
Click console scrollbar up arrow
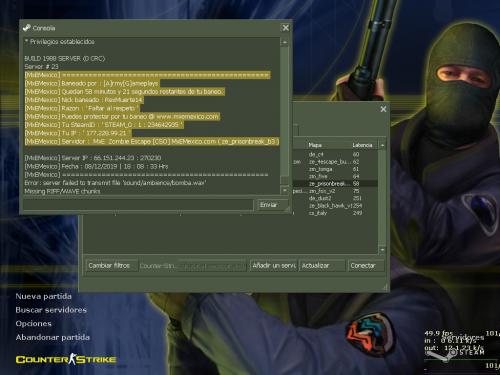[x=284, y=43]
